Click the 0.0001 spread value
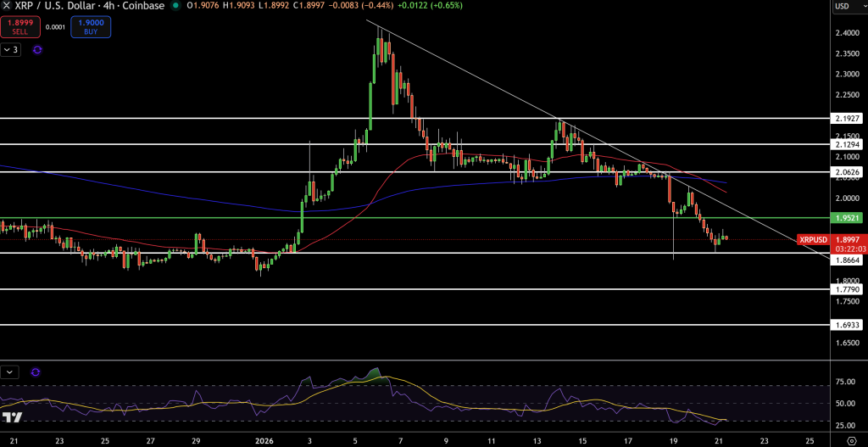This screenshot has height=447, width=868. point(53,27)
